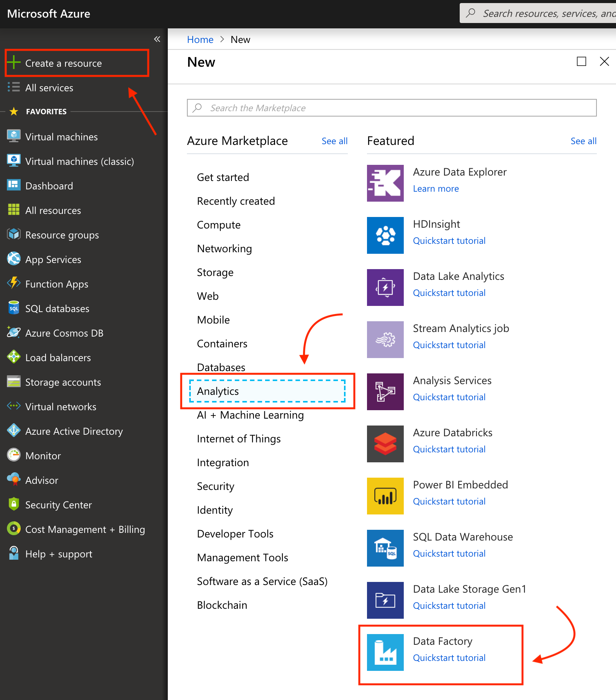
Task: Select AI + Machine Learning category
Action: coord(251,415)
